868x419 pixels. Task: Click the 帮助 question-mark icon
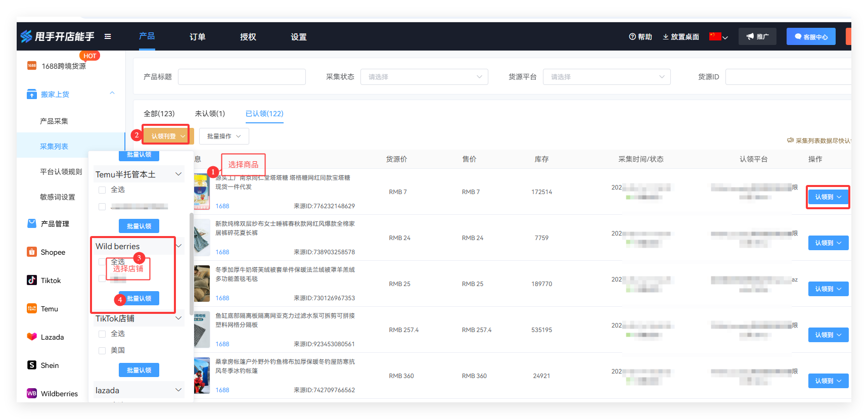[632, 36]
